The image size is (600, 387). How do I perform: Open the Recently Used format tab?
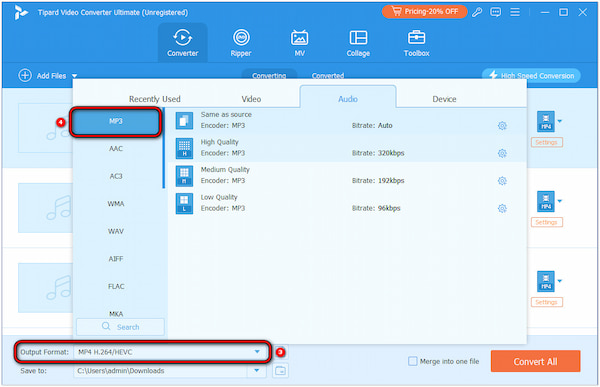(155, 99)
